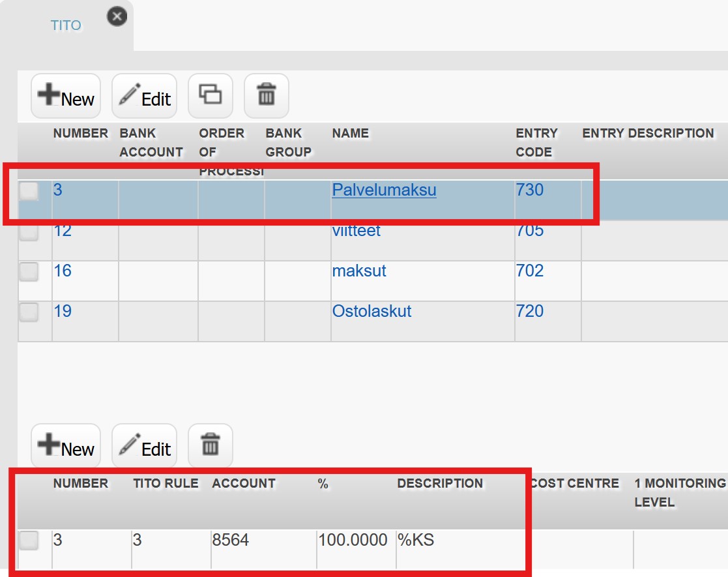The image size is (728, 577).
Task: Open the viitteet rule link
Action: pyautogui.click(x=356, y=230)
